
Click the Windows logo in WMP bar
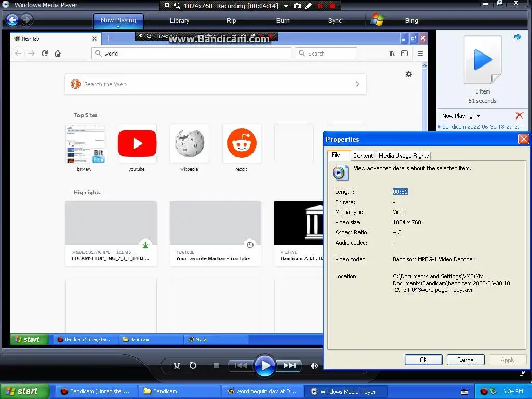tap(377, 20)
